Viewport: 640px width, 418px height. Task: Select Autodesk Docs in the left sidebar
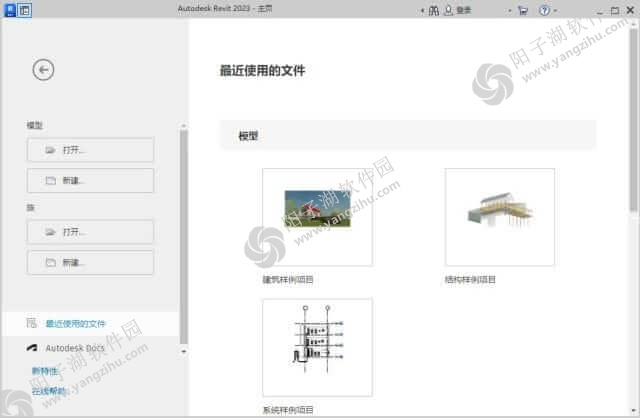click(75, 348)
